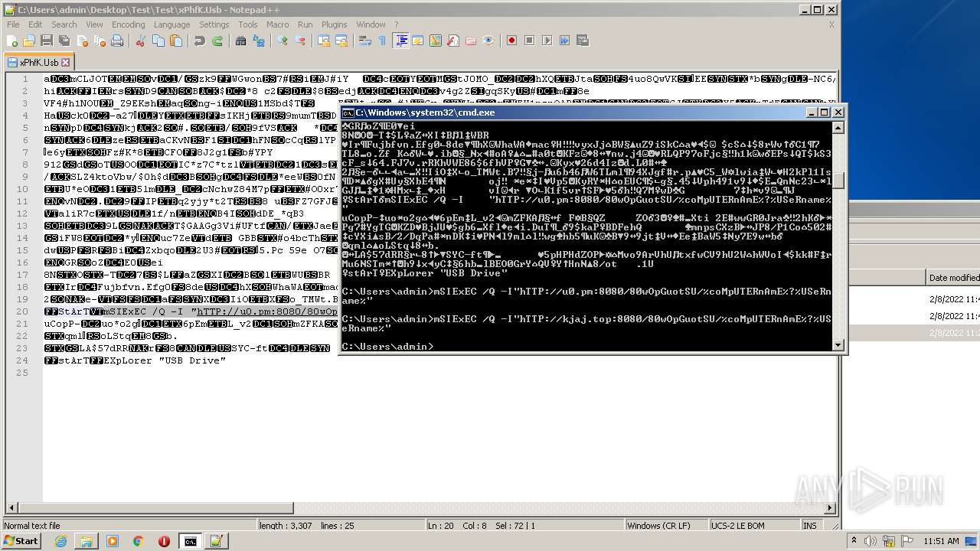The height and width of the screenshot is (551, 980).
Task: Open the Replace dialog toolbar icon
Action: click(x=259, y=41)
